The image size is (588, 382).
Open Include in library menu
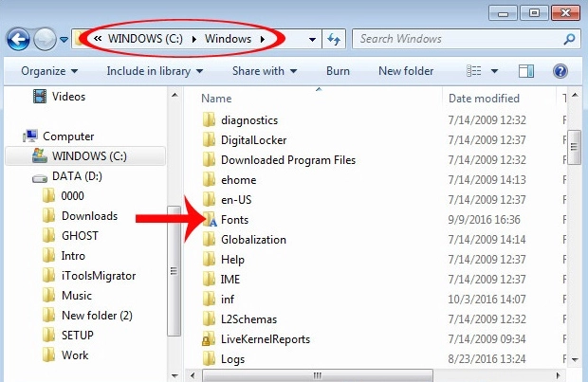pos(155,71)
